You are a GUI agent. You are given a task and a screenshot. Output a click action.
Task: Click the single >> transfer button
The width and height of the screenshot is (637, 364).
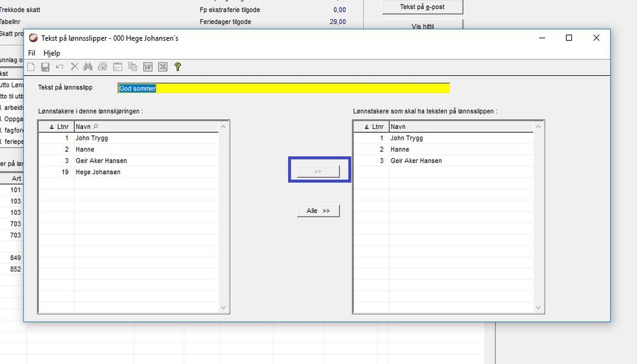[x=319, y=171]
